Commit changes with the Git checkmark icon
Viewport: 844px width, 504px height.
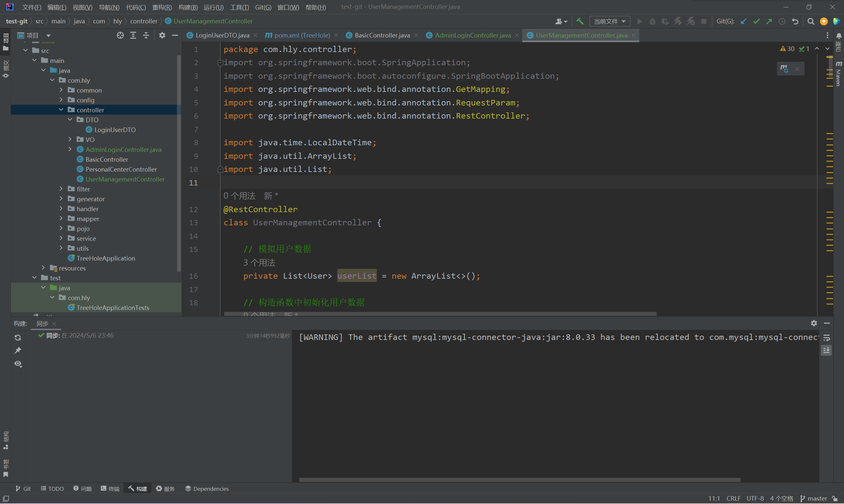click(756, 21)
